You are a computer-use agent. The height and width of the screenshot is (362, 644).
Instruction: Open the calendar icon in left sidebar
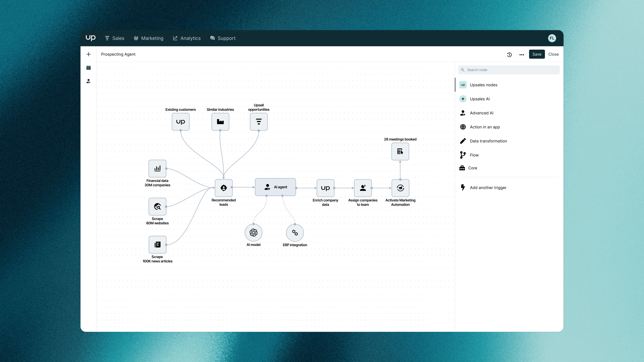89,68
